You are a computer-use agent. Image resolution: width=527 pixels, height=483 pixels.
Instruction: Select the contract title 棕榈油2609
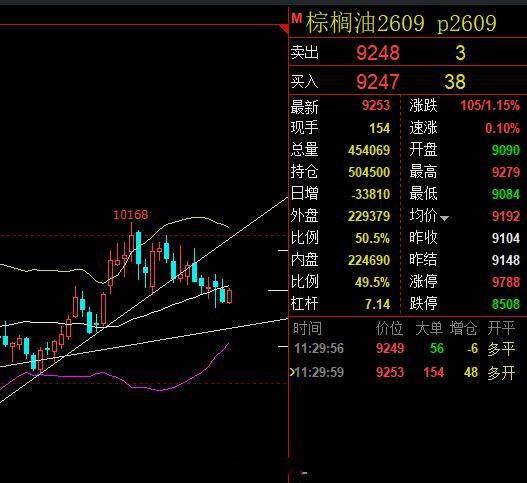click(x=365, y=23)
